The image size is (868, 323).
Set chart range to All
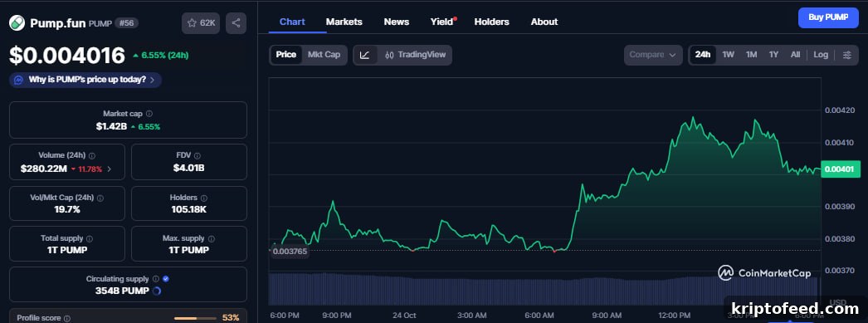795,55
